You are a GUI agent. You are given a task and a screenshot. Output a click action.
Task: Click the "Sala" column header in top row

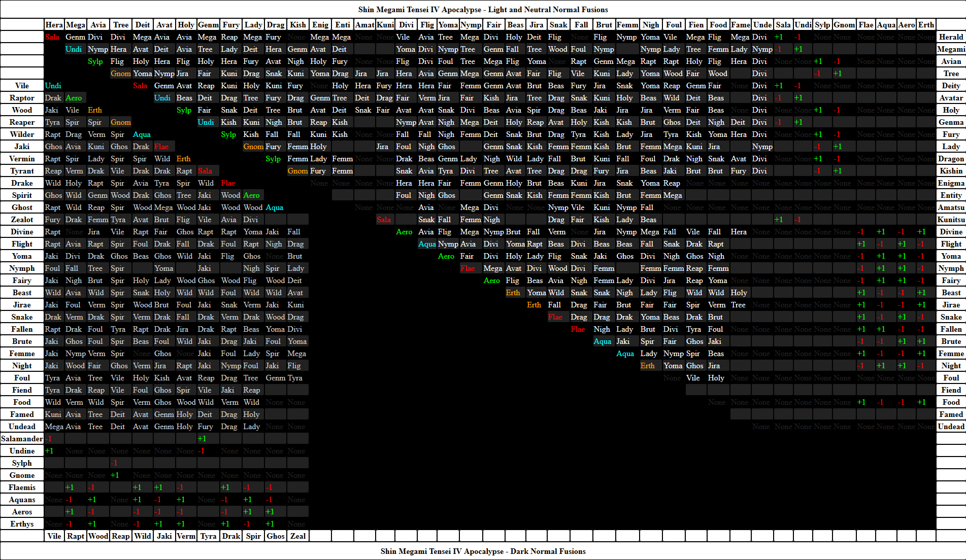[x=783, y=25]
